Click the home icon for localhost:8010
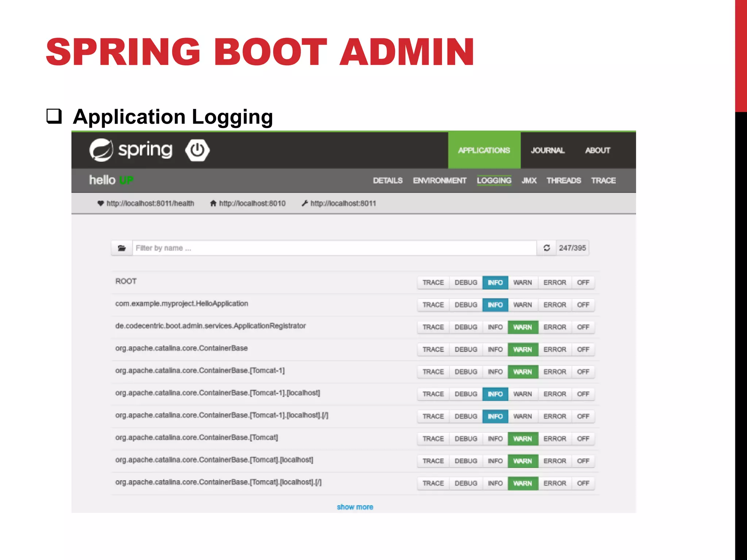This screenshot has height=560, width=747. (x=213, y=203)
